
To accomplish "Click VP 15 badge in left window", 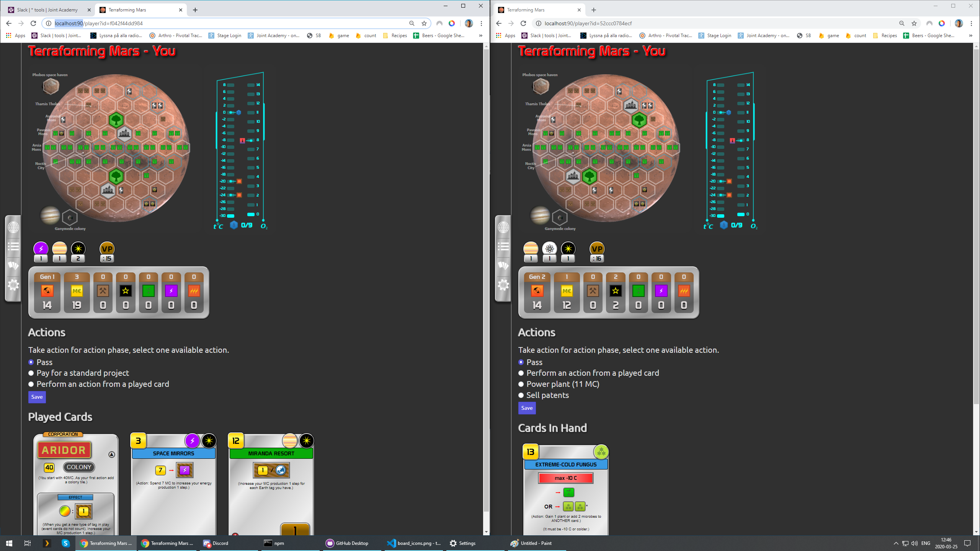I will click(x=107, y=252).
